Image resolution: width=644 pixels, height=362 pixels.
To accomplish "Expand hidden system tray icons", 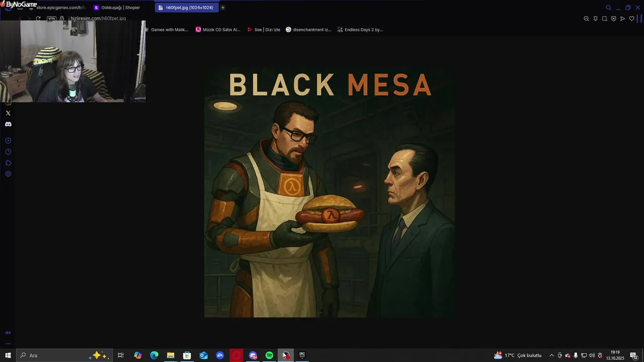I will click(x=551, y=355).
